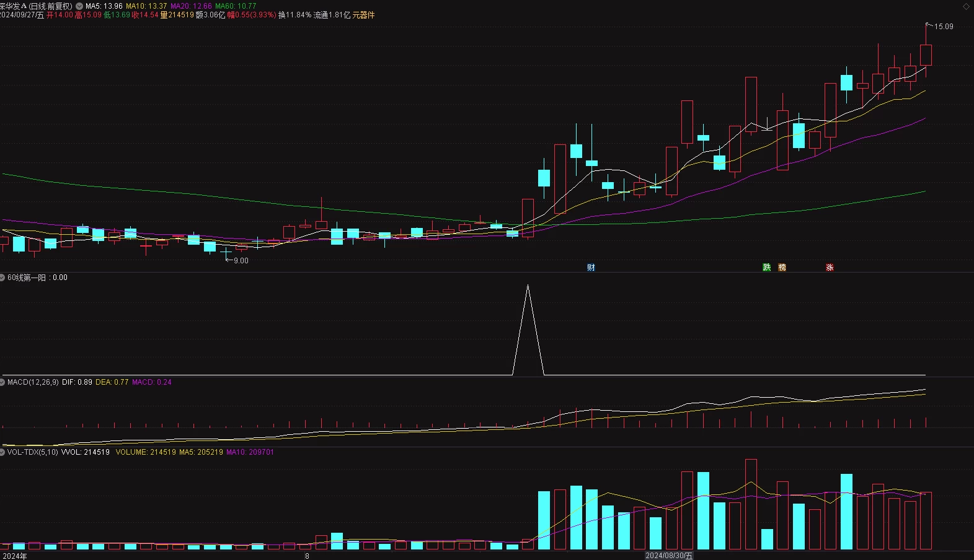Open the dropdown beside 60线第一阳 indicator
This screenshot has width=974, height=560.
pos(3,278)
